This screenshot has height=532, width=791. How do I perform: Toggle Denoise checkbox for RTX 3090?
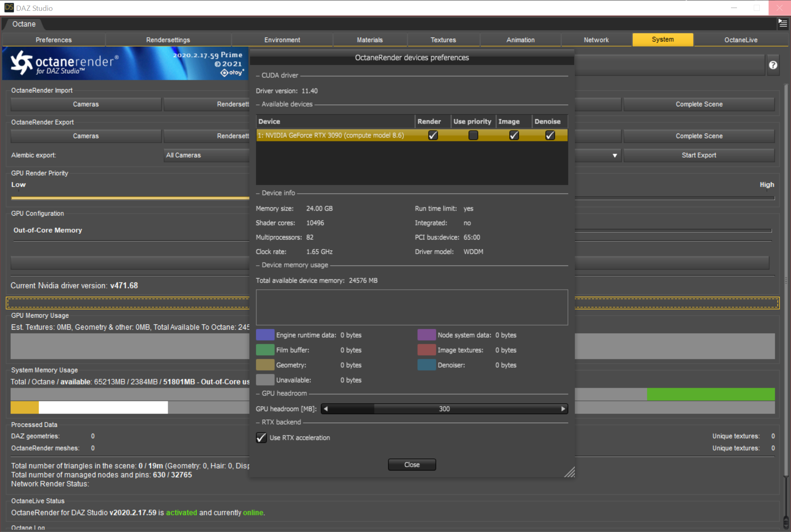(x=550, y=135)
